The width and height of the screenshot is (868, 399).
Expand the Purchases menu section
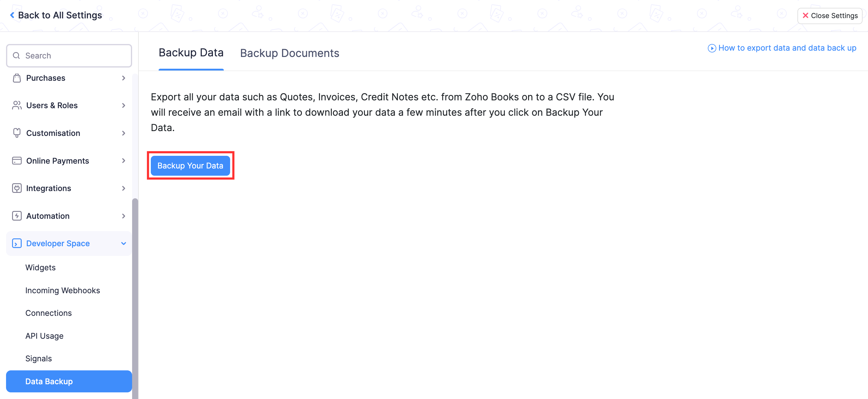tap(69, 77)
